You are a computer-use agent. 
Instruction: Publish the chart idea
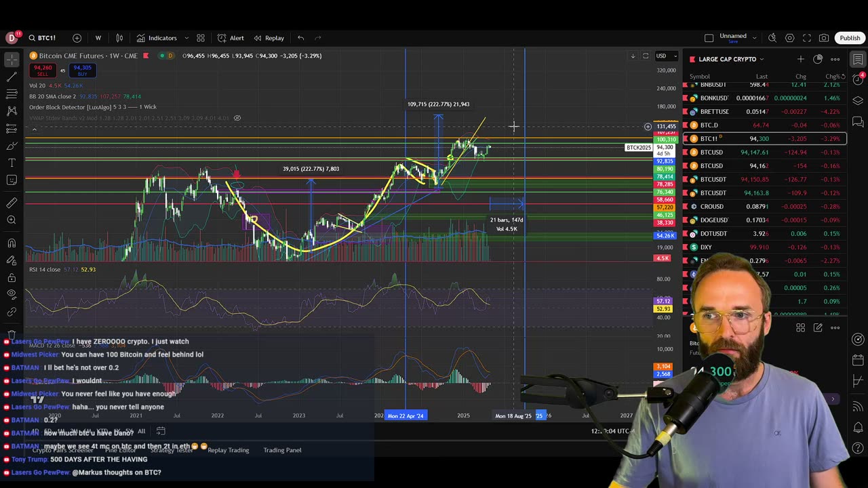pyautogui.click(x=850, y=38)
